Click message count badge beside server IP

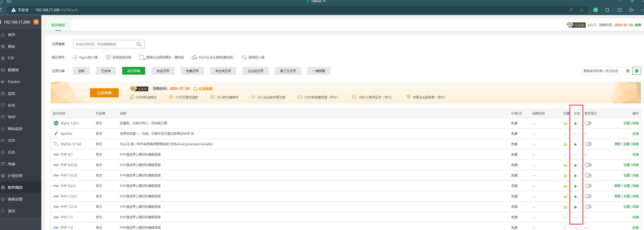[36, 22]
